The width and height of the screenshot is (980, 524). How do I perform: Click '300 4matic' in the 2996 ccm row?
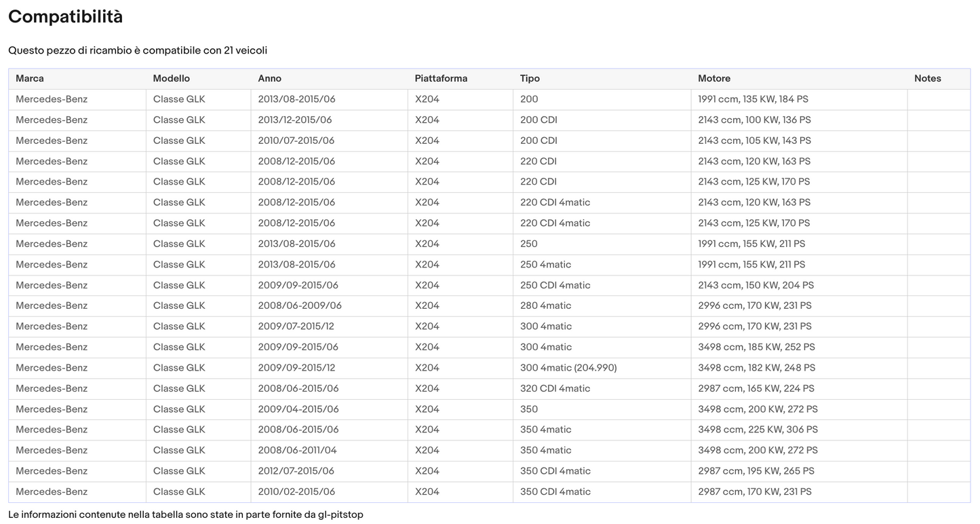[x=546, y=326]
